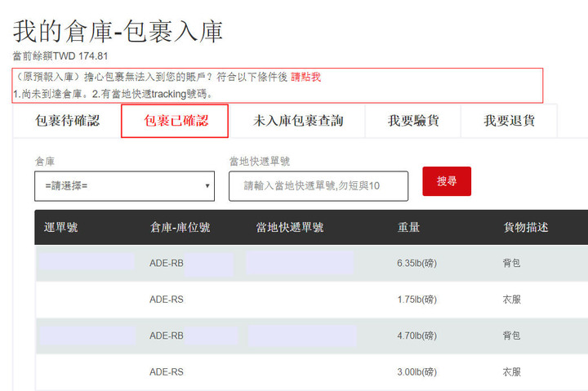Click the 運單號 column header
Viewport: 588px width, 391px height.
[x=60, y=227]
